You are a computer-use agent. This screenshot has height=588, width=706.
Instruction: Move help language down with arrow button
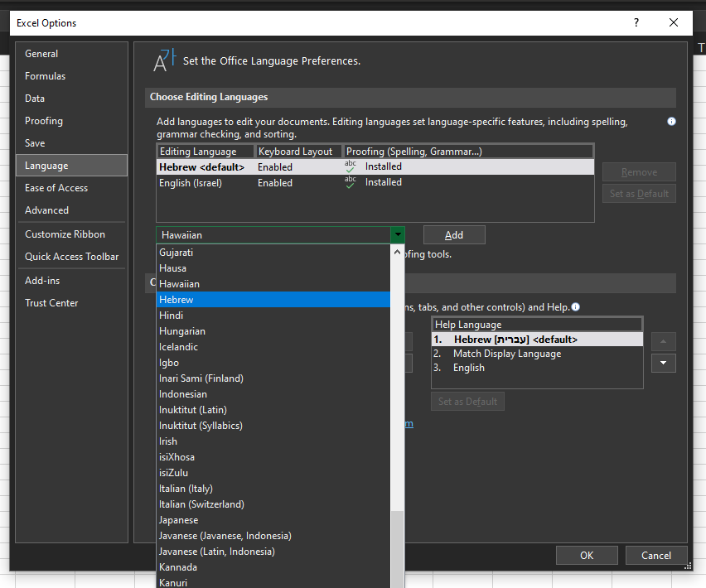(x=663, y=363)
